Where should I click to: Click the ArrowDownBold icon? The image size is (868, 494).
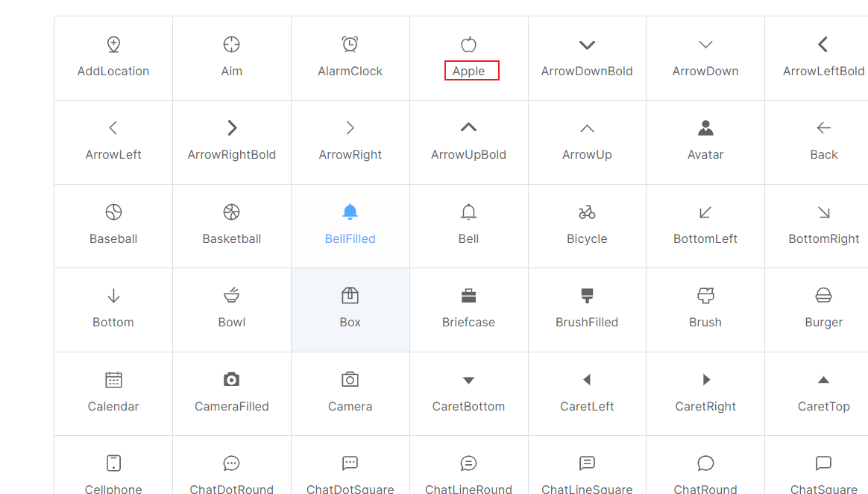[x=586, y=44]
